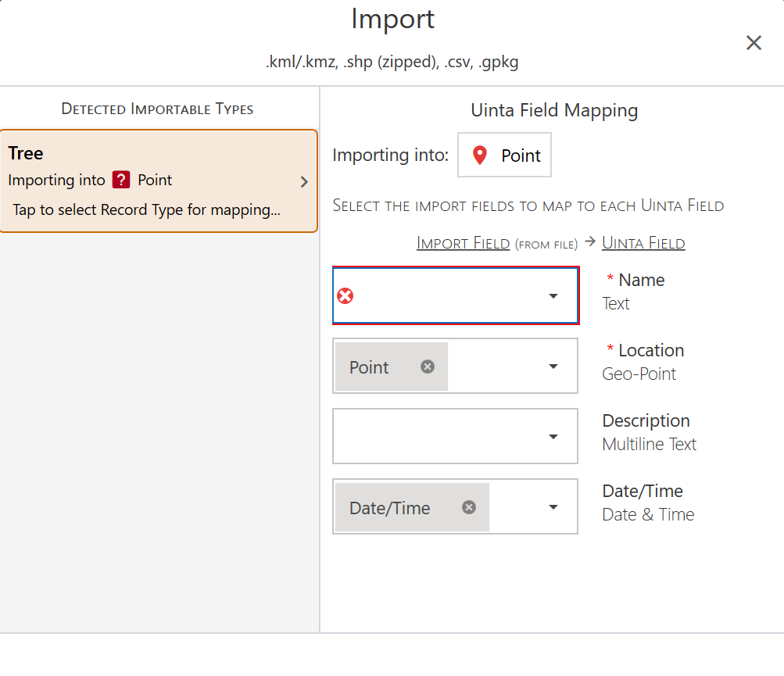Click the supported file formats subtitle
The image size is (784, 676).
point(392,62)
